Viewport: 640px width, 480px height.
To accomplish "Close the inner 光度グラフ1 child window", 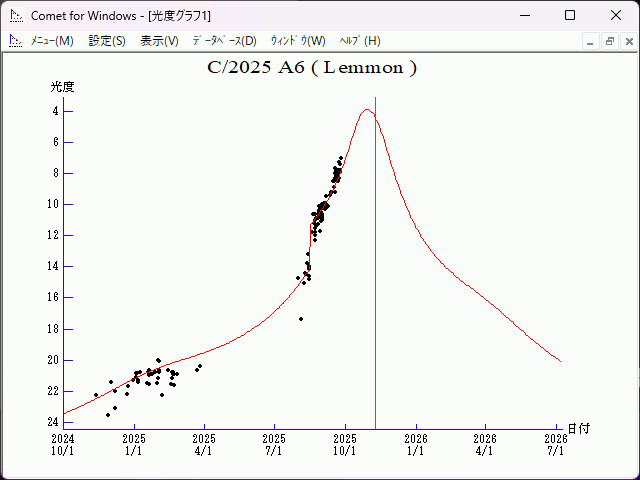I will click(627, 41).
